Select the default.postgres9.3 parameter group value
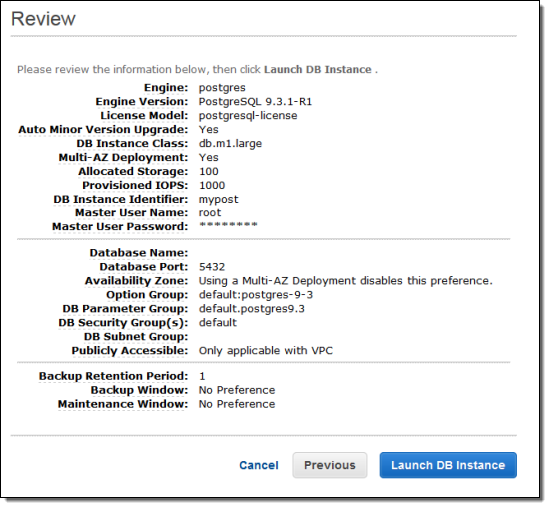The width and height of the screenshot is (550, 508). point(251,309)
